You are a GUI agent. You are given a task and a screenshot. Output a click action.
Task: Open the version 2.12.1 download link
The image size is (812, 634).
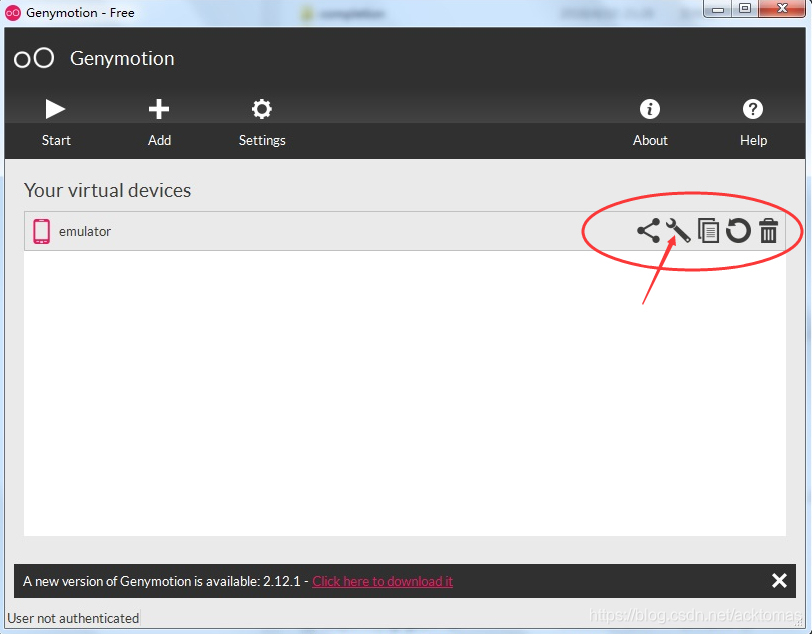point(382,581)
